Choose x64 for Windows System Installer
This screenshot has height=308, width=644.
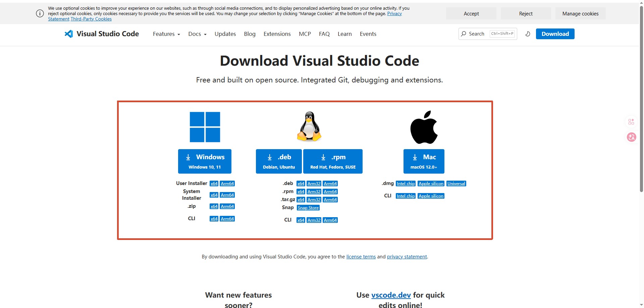click(214, 195)
